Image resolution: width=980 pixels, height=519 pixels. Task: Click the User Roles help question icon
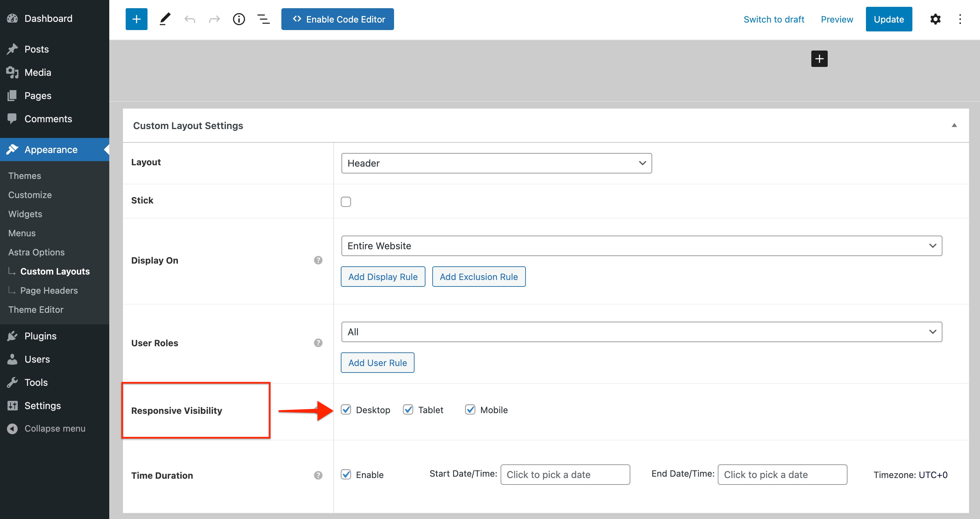318,343
